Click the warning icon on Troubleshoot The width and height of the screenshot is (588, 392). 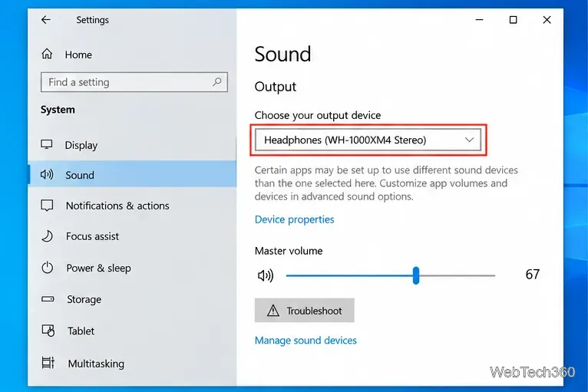[273, 311]
